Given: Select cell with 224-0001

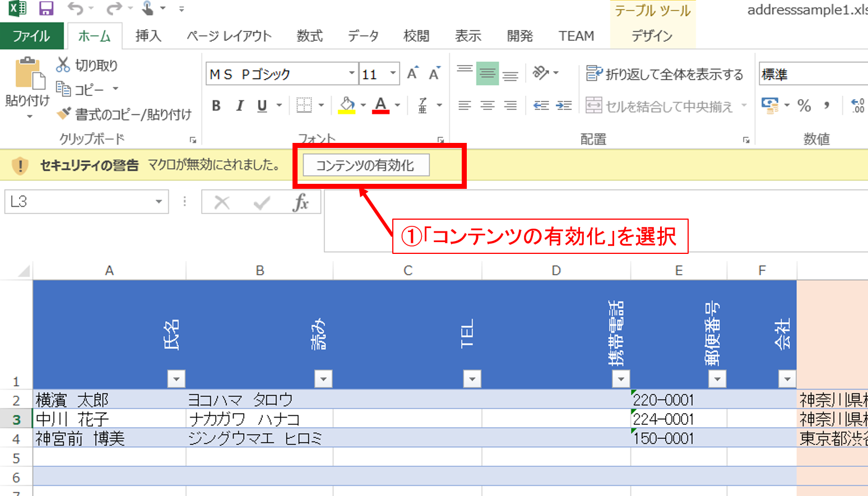Looking at the screenshot, I should click(x=679, y=419).
